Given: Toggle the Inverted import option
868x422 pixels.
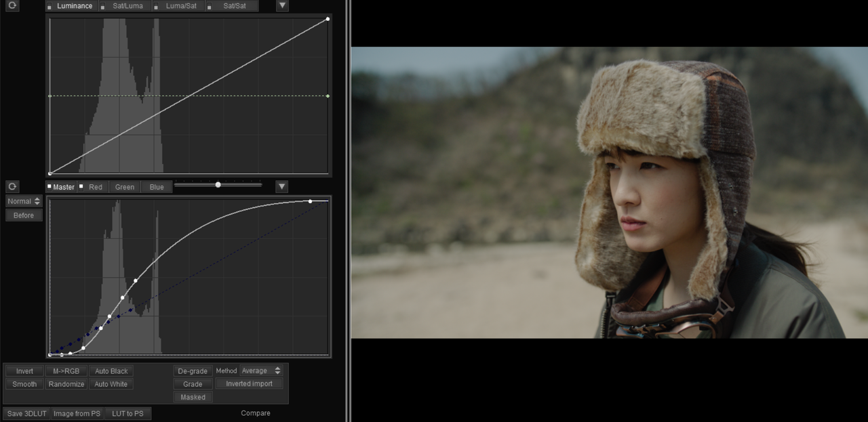Looking at the screenshot, I should pyautogui.click(x=249, y=384).
